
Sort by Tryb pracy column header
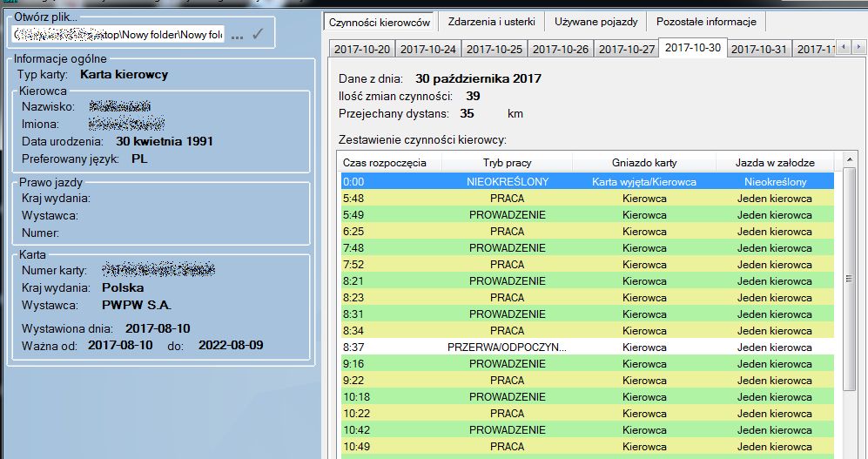[x=507, y=163]
